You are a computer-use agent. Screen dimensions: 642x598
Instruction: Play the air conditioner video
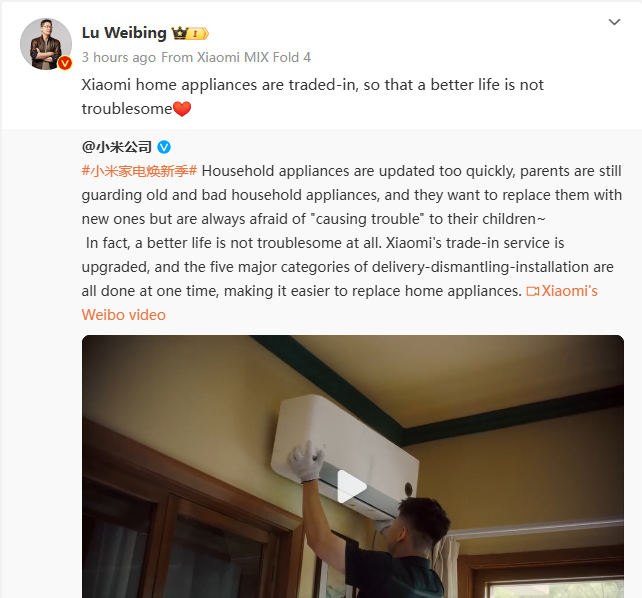(352, 486)
